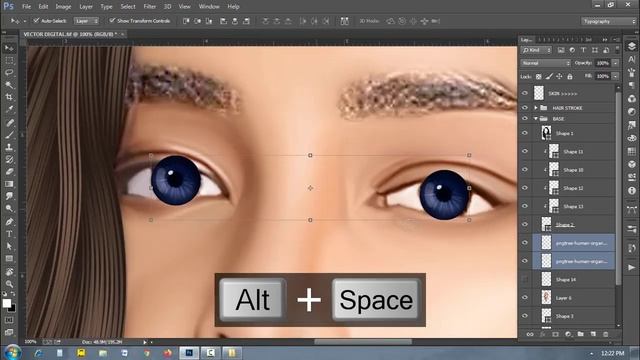Hide the Shape 1 layer
640x360 pixels.
(525, 133)
